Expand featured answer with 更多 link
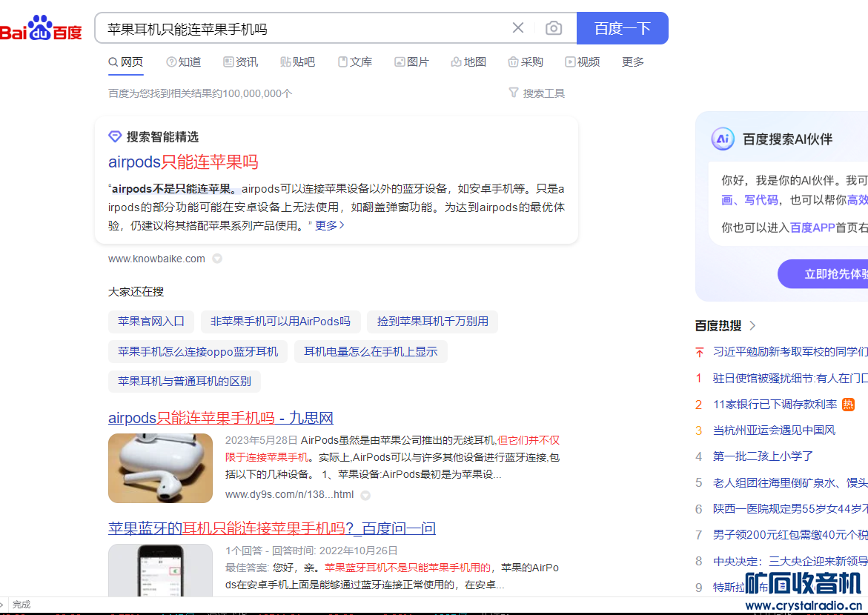 [330, 225]
